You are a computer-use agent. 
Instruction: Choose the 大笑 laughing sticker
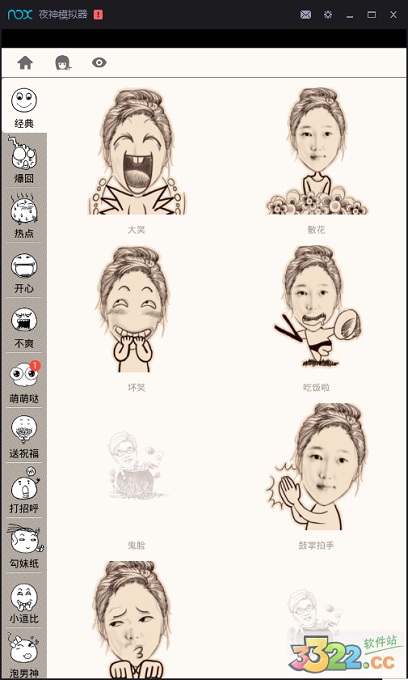(x=137, y=151)
